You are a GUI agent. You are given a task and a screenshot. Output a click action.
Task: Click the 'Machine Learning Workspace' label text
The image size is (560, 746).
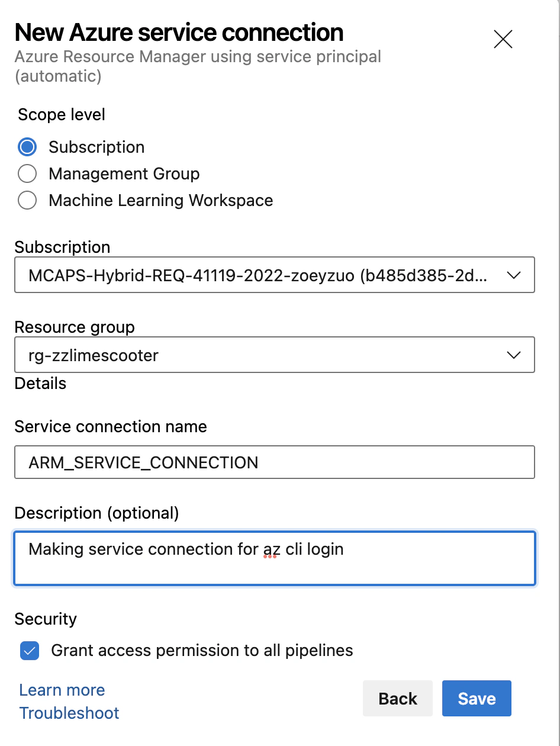tap(161, 201)
